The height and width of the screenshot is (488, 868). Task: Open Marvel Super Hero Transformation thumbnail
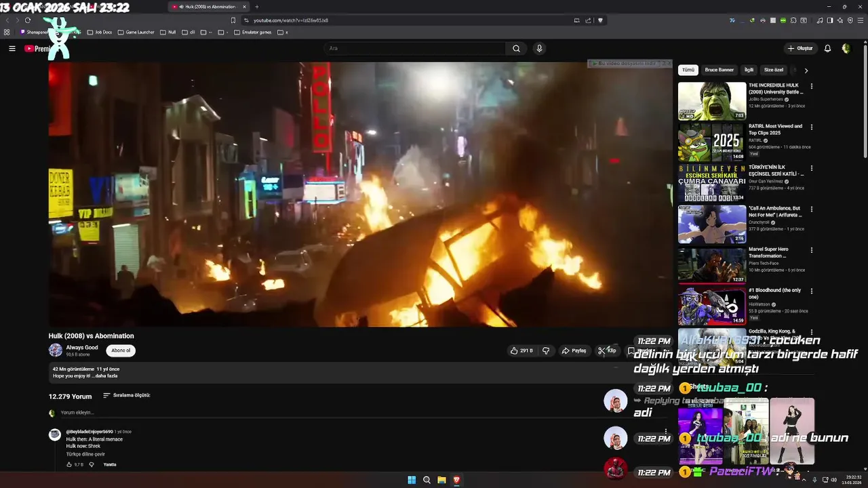coord(712,265)
